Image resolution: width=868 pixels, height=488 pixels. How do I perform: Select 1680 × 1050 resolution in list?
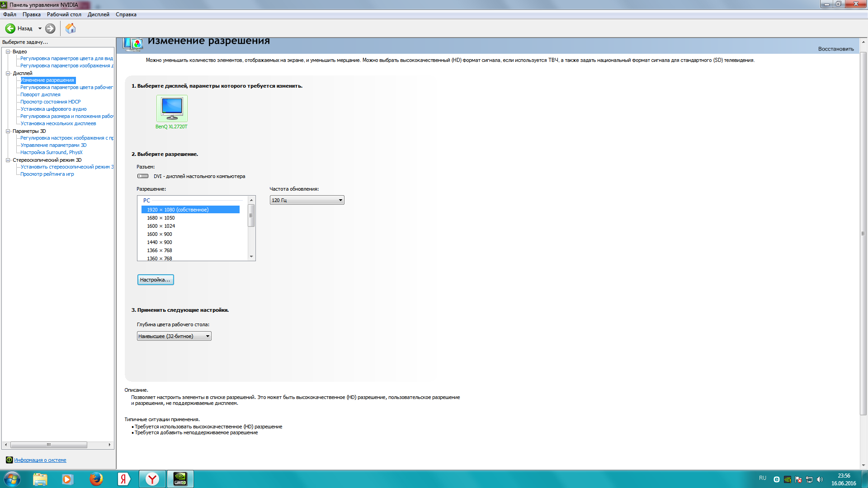(161, 218)
